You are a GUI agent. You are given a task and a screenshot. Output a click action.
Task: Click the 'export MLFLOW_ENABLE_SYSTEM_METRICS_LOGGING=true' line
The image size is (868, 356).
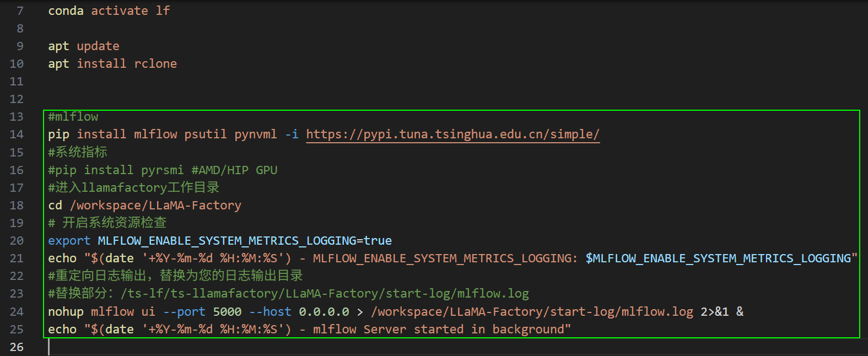click(220, 241)
